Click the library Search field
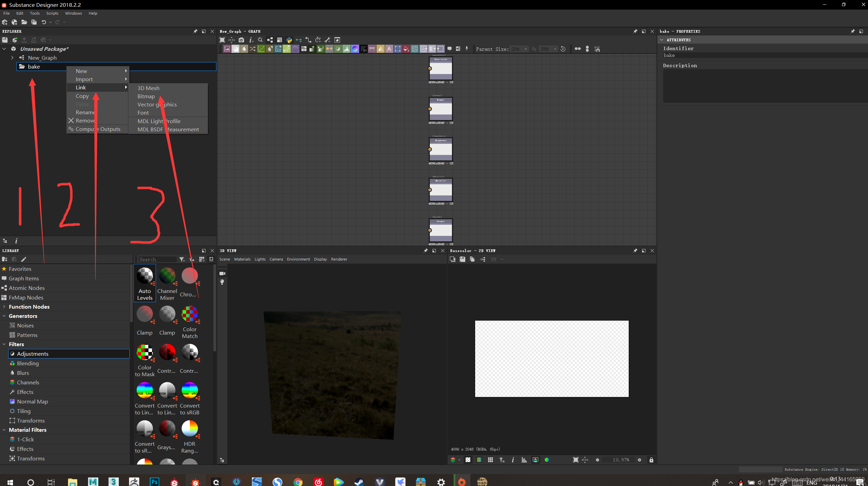 point(157,260)
